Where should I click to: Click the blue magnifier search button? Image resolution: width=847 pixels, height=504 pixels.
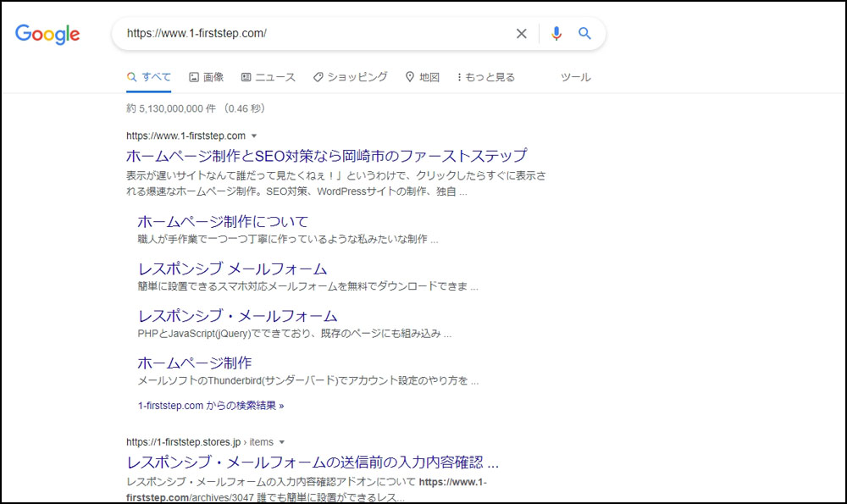coord(584,34)
